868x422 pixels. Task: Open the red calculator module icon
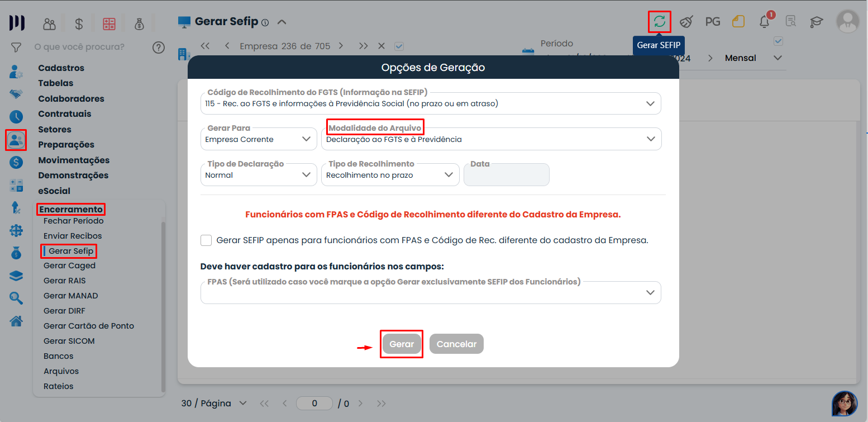(x=109, y=23)
